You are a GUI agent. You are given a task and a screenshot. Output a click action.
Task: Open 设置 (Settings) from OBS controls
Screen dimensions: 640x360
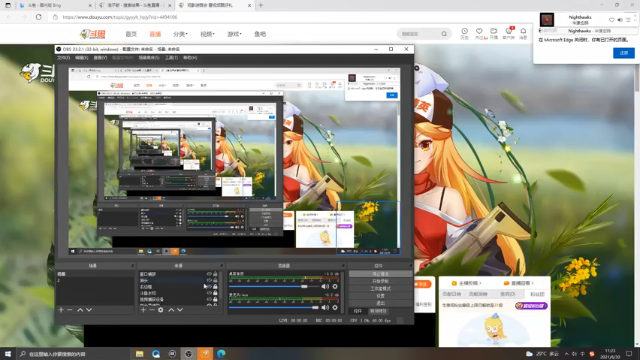click(x=380, y=296)
